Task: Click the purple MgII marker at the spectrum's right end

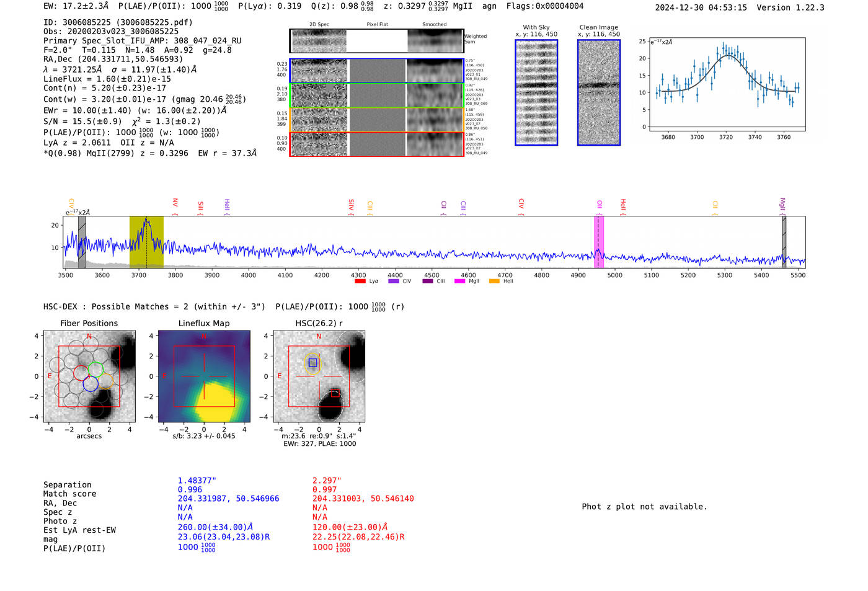Action: [x=782, y=205]
